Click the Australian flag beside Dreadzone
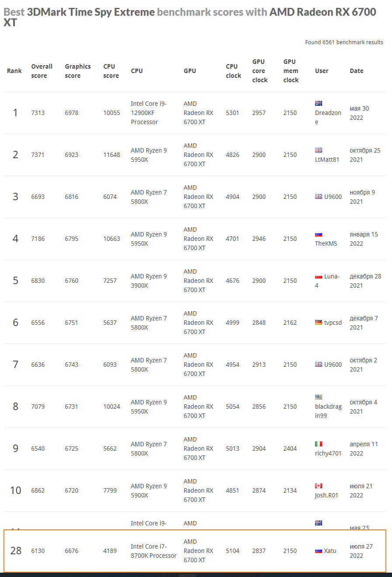 coord(319,104)
